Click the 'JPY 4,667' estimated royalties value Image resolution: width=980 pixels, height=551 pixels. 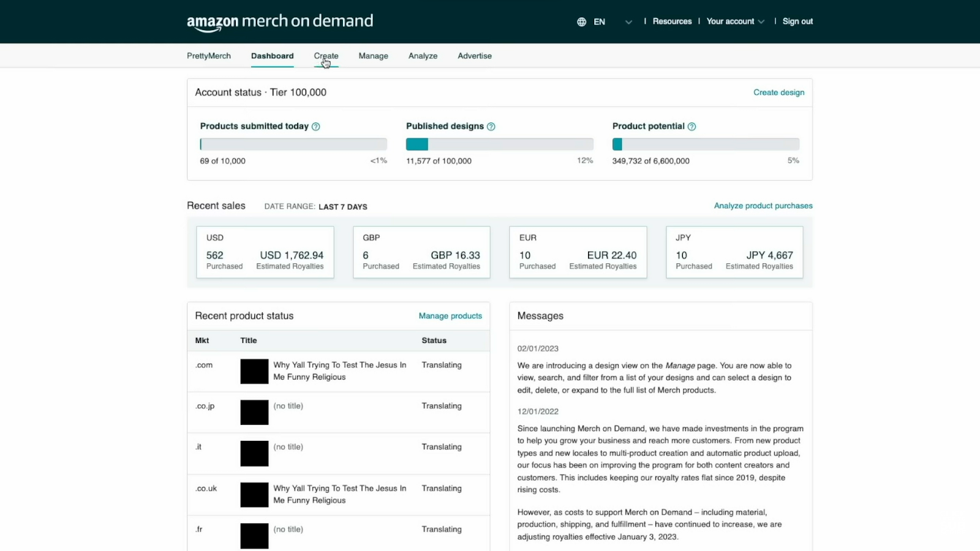click(x=769, y=255)
